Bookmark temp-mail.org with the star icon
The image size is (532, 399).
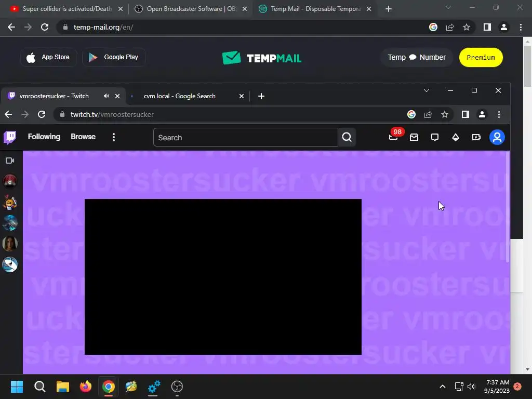[x=467, y=27]
